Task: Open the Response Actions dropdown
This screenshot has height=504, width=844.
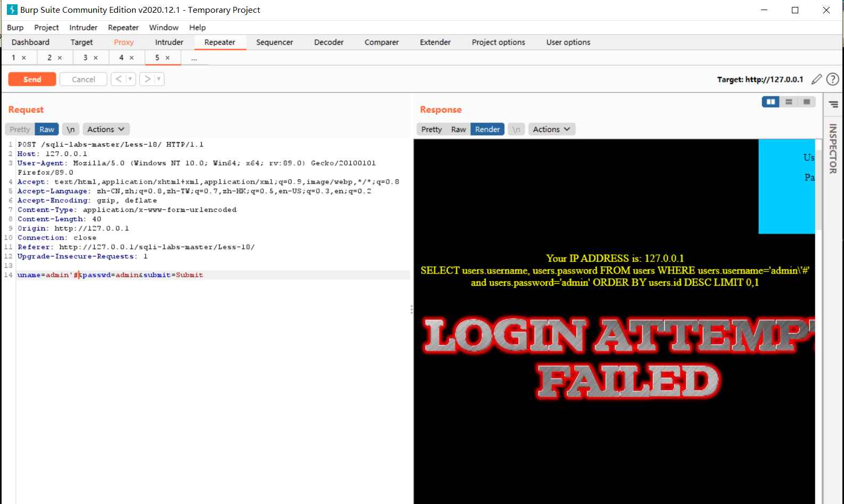Action: pos(552,129)
